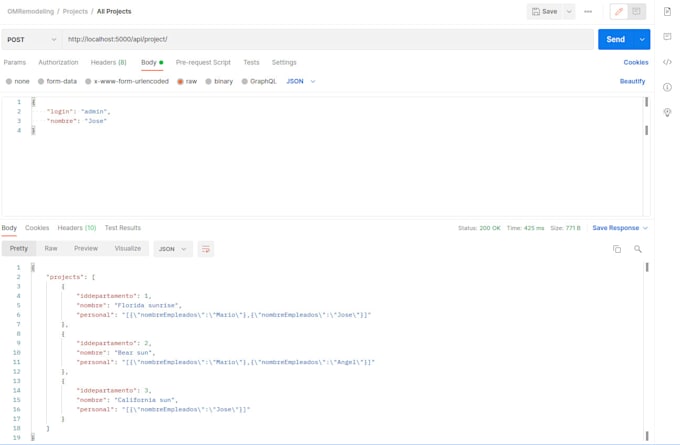The image size is (680, 445).
Task: Select the form-data body type
Action: 57,82
